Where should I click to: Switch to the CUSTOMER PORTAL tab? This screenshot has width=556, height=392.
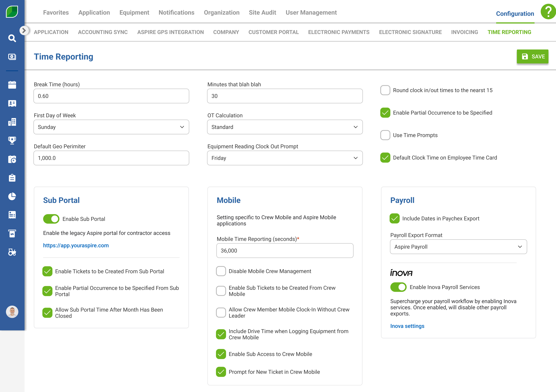click(274, 32)
